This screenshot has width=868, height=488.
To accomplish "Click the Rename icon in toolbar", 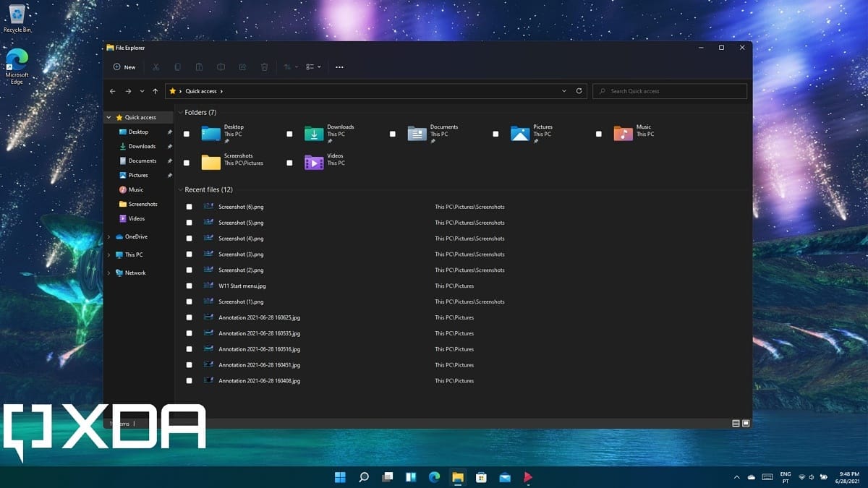I will tap(221, 67).
